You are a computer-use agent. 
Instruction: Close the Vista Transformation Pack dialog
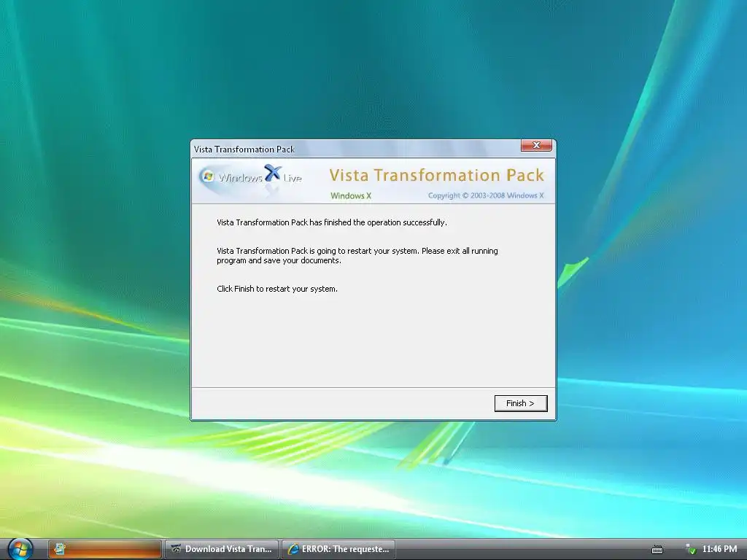[x=536, y=145]
